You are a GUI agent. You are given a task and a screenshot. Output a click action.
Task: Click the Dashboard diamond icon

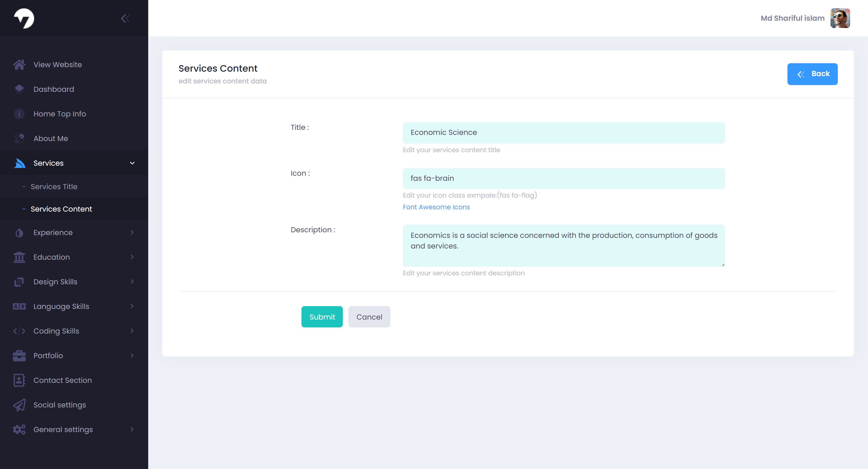pos(19,89)
